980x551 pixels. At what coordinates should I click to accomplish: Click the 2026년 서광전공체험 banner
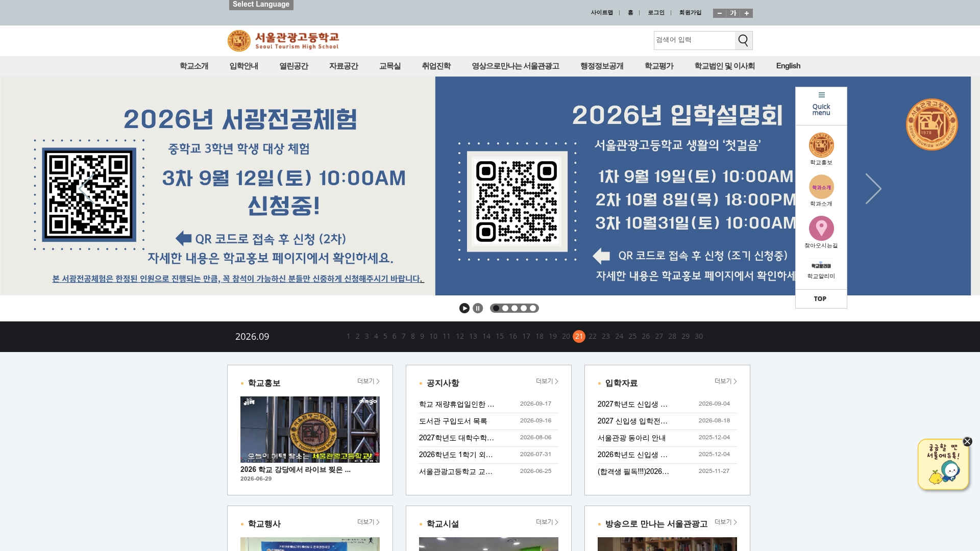217,186
